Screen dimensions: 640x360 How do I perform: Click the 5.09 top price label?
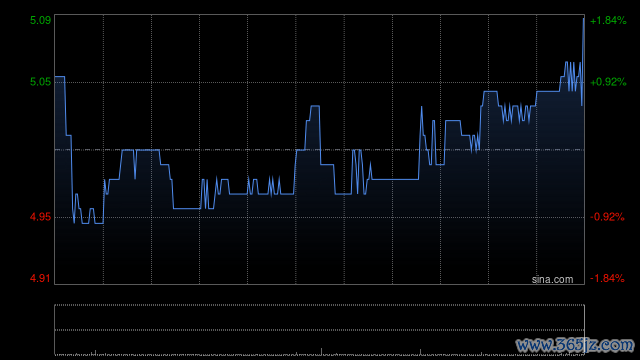40,20
